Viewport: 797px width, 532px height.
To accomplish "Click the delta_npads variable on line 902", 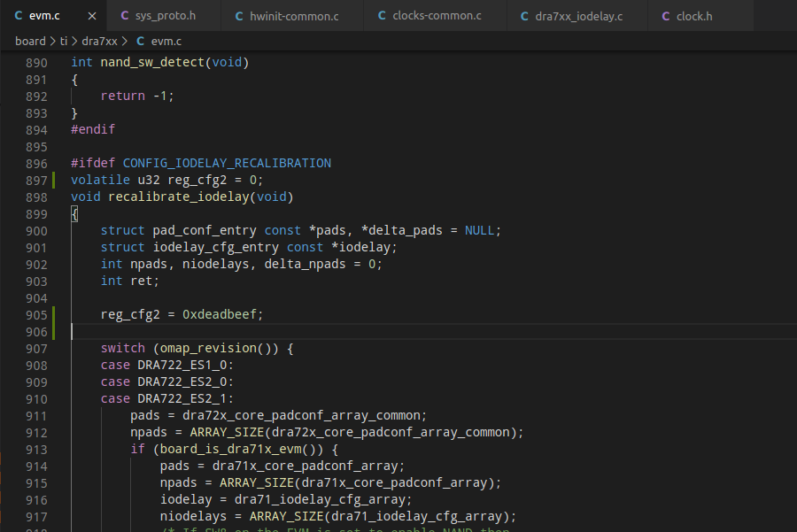I will 305,264.
